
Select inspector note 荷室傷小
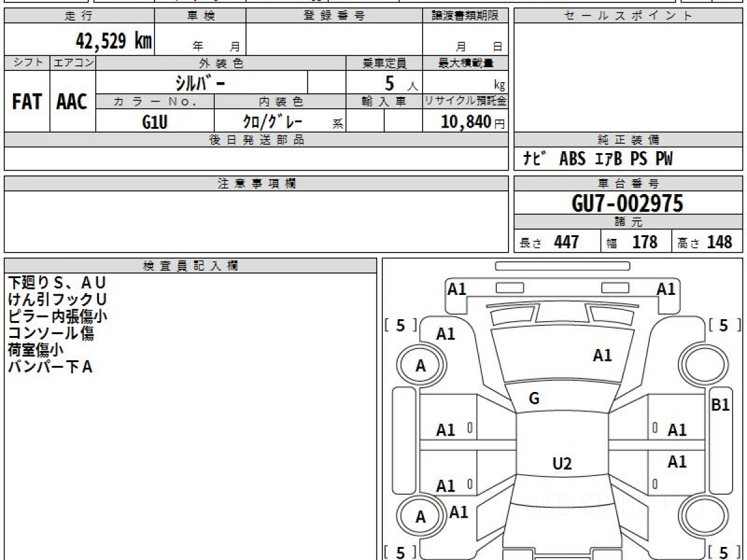point(35,350)
